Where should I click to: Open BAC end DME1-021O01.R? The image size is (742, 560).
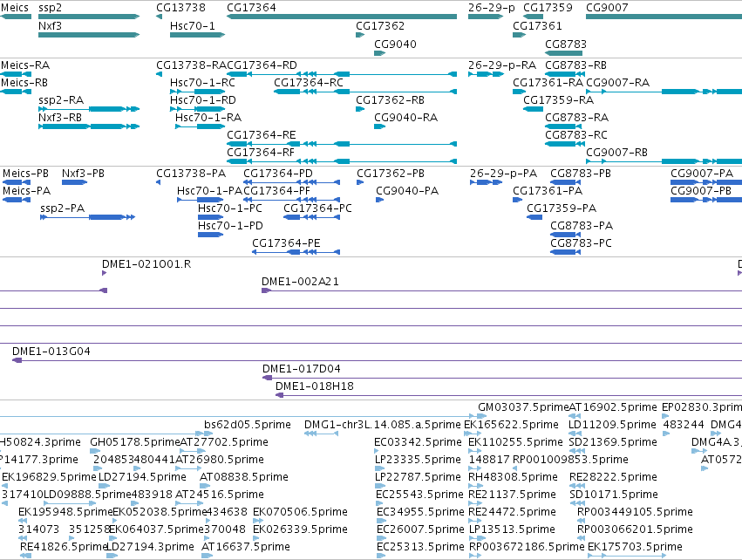pos(146,264)
